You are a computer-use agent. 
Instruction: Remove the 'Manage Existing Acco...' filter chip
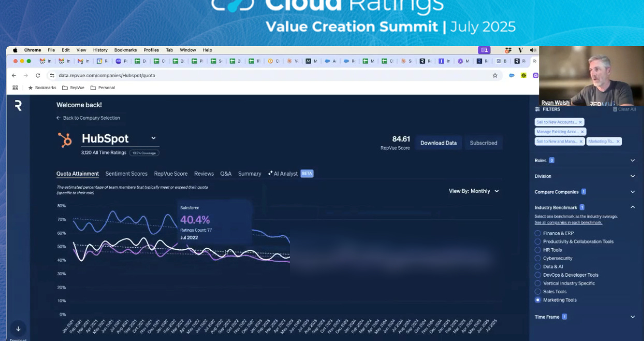[582, 132]
